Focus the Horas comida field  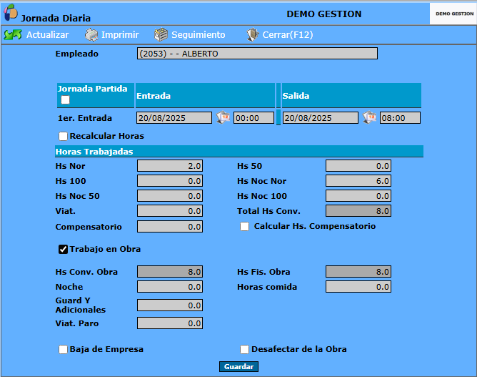point(358,287)
